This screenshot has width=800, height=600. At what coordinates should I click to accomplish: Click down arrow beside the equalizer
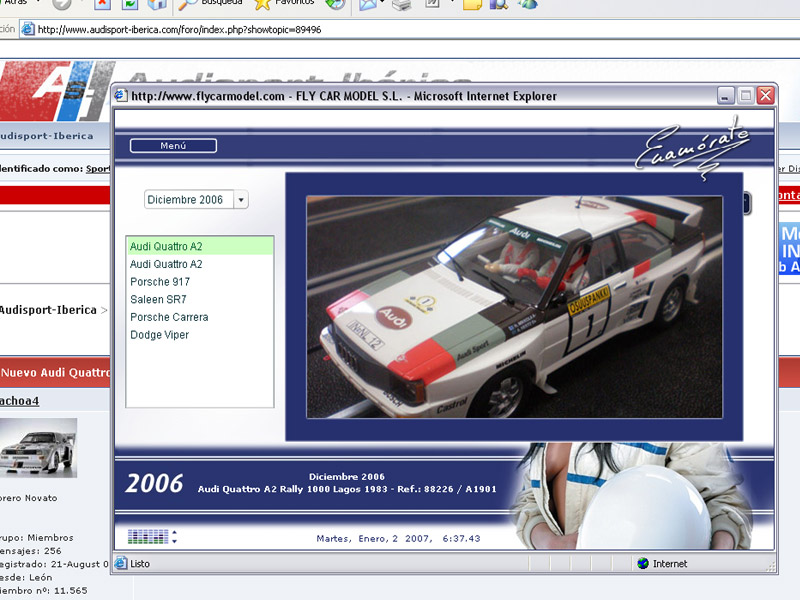click(x=174, y=541)
